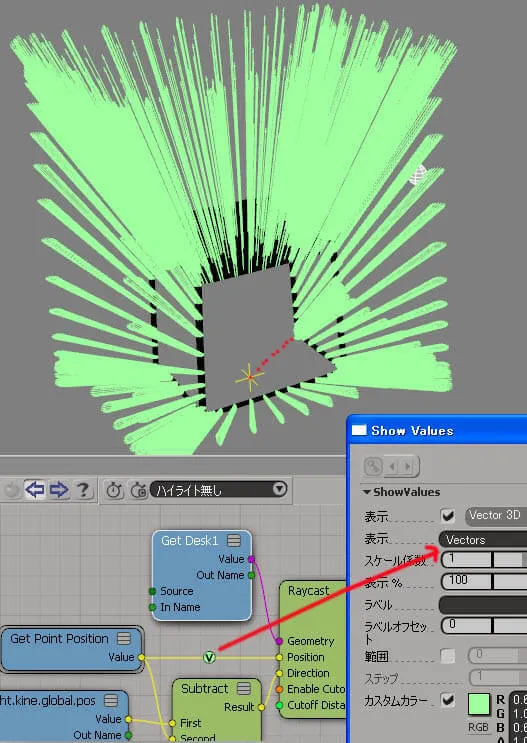
Task: Click the Raycast Position input port
Action: [279, 657]
